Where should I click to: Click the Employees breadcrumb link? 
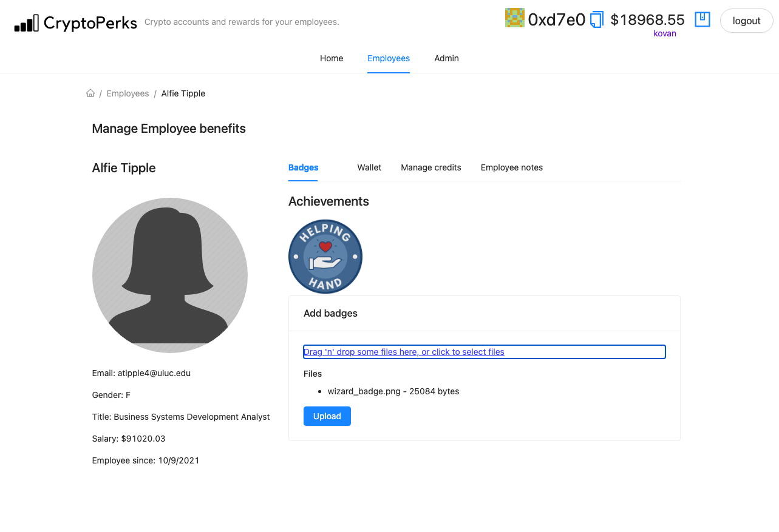128,93
